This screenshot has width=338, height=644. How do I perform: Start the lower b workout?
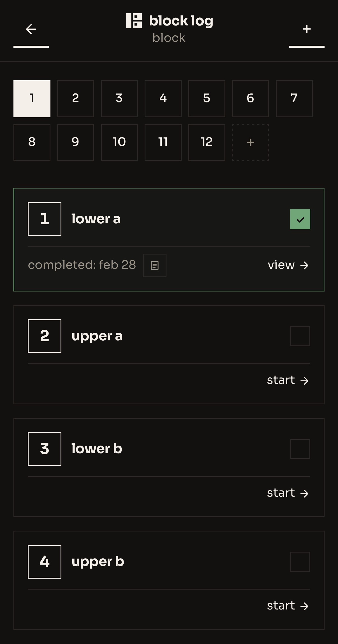click(288, 493)
